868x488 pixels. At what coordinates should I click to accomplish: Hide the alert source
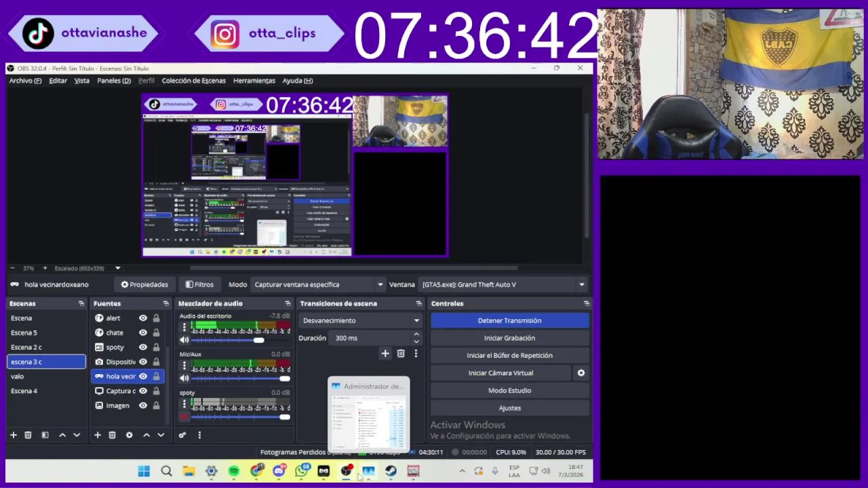click(143, 318)
